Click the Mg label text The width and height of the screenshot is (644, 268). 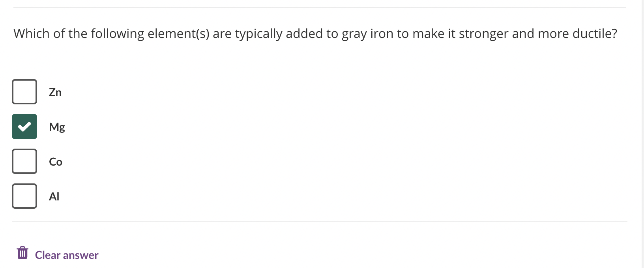click(57, 127)
